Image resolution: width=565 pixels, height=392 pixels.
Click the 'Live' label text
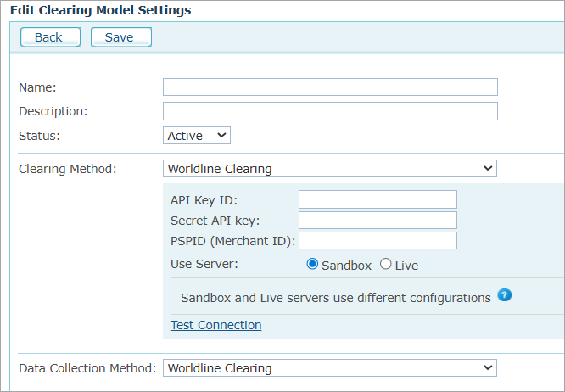[x=406, y=266]
